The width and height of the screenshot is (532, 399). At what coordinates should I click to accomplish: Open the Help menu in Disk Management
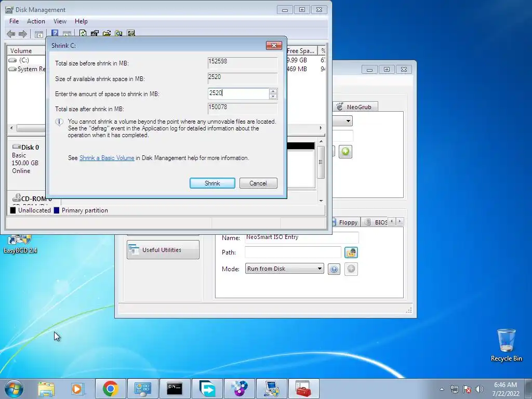pyautogui.click(x=81, y=21)
